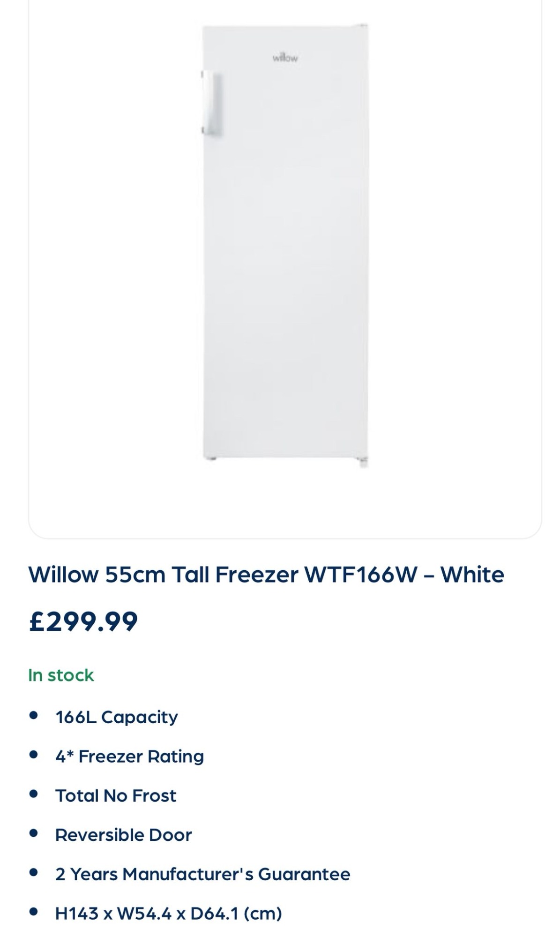
Task: Select the Reversible Door feature text
Action: click(x=123, y=835)
